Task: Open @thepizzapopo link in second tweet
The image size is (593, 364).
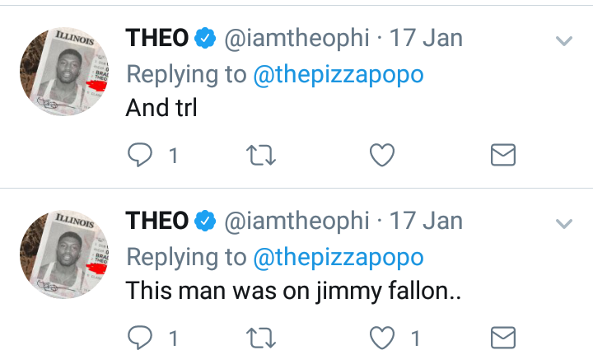Action: point(339,258)
